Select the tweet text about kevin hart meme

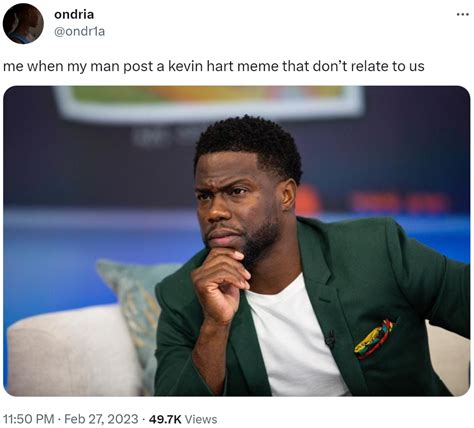pos(214,66)
